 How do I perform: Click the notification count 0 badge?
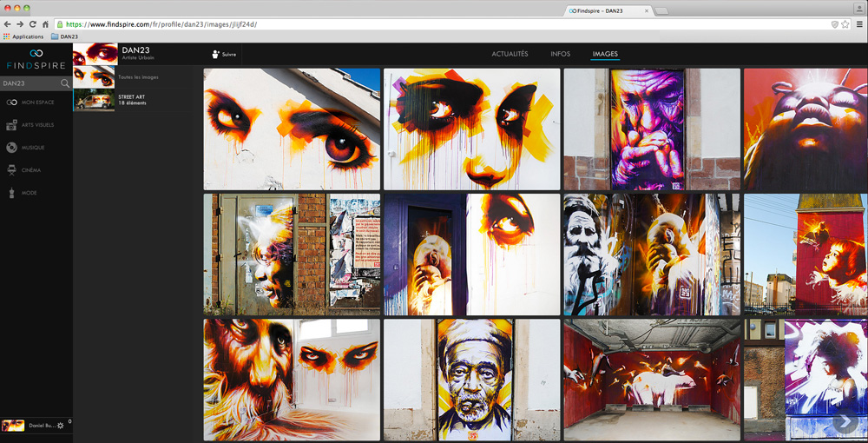tap(69, 421)
